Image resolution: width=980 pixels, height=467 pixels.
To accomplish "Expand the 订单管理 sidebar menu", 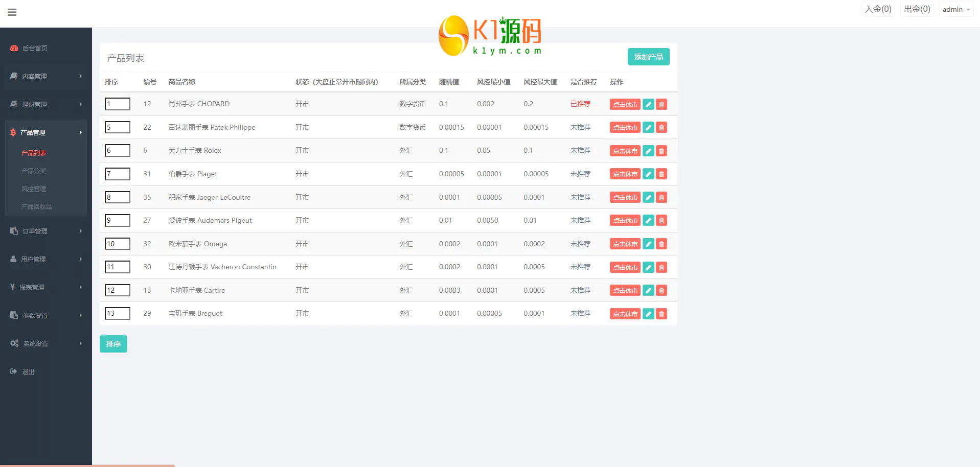I will click(46, 231).
